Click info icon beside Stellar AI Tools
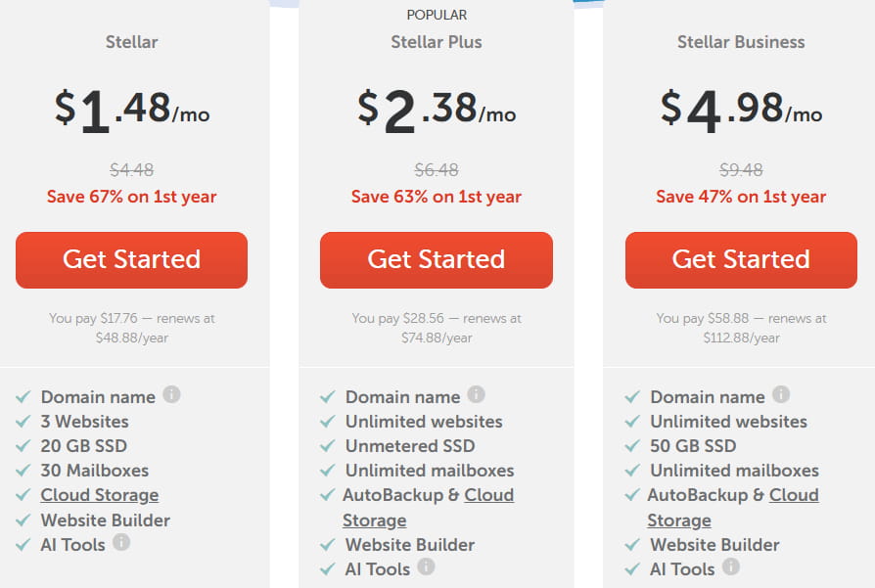This screenshot has width=875, height=588. [121, 542]
